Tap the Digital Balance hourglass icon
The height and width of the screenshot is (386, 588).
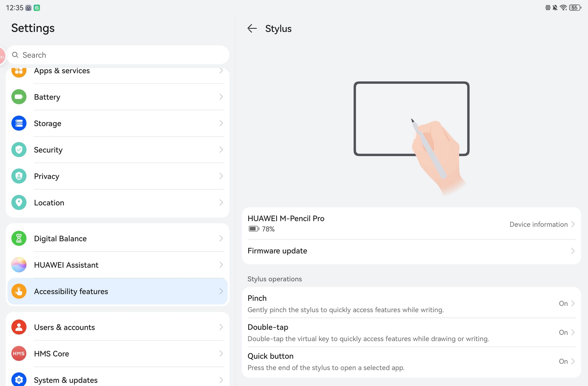click(x=19, y=238)
